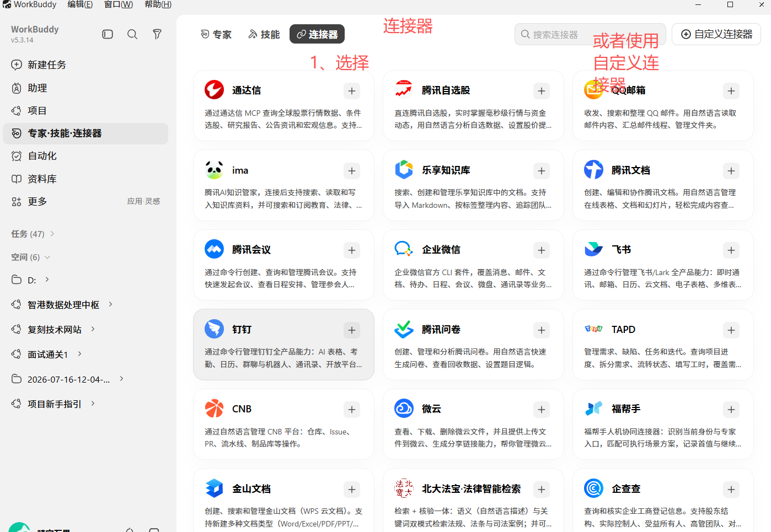Click the 金山文档 logo icon
Viewport: 771px width, 532px height.
point(214,488)
